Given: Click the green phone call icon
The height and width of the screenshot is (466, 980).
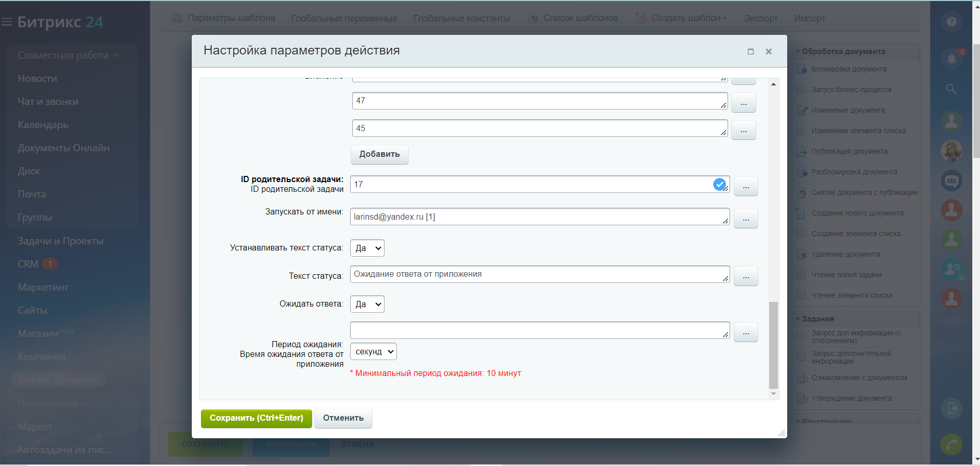Looking at the screenshot, I should click(x=951, y=444).
